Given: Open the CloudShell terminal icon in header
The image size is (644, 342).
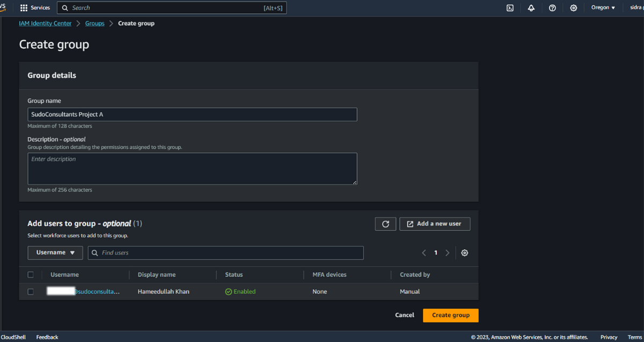Looking at the screenshot, I should [510, 8].
